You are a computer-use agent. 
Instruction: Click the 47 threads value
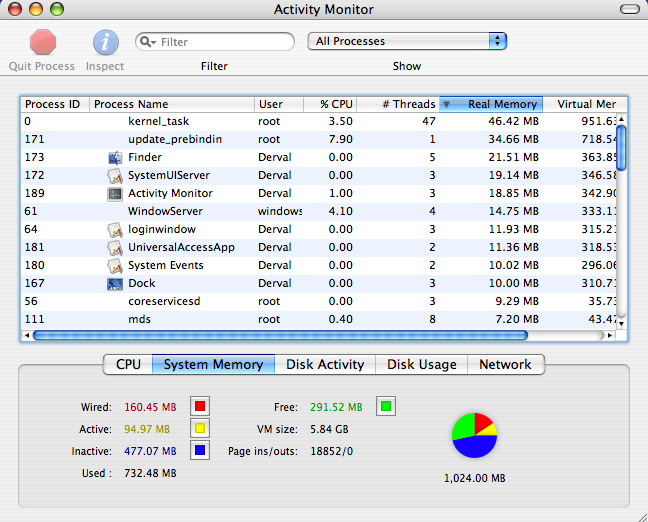click(x=429, y=122)
